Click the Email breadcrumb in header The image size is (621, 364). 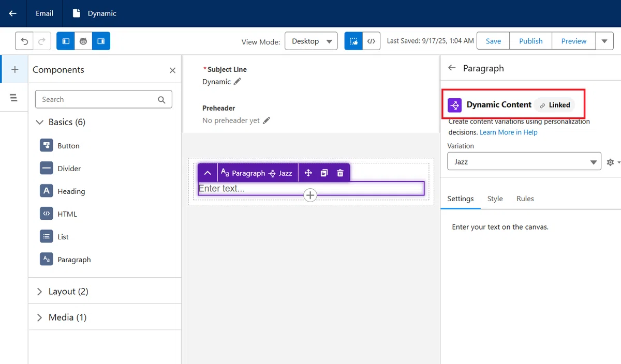coord(45,13)
